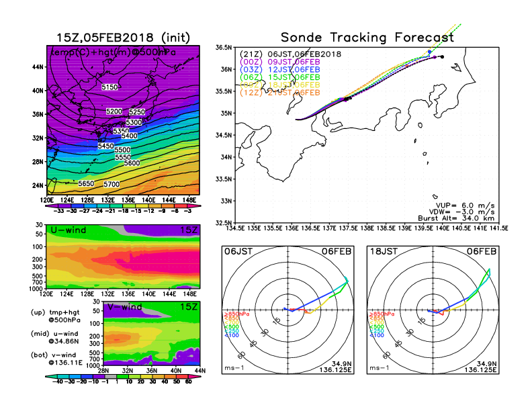Viewport: 532px width, 411px height.
Task: Click the 5600 contour label
Action: tap(132, 163)
